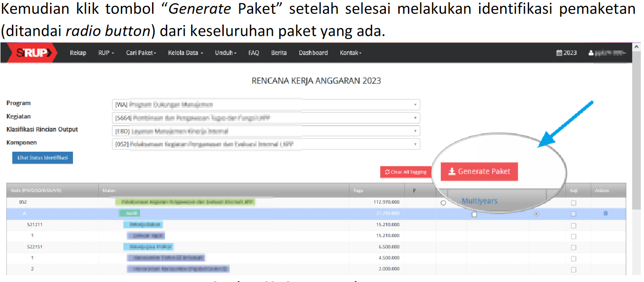Click the scroll up arrow on the scrollbar
Viewport: 644px width, 282px height.
[x=636, y=47]
